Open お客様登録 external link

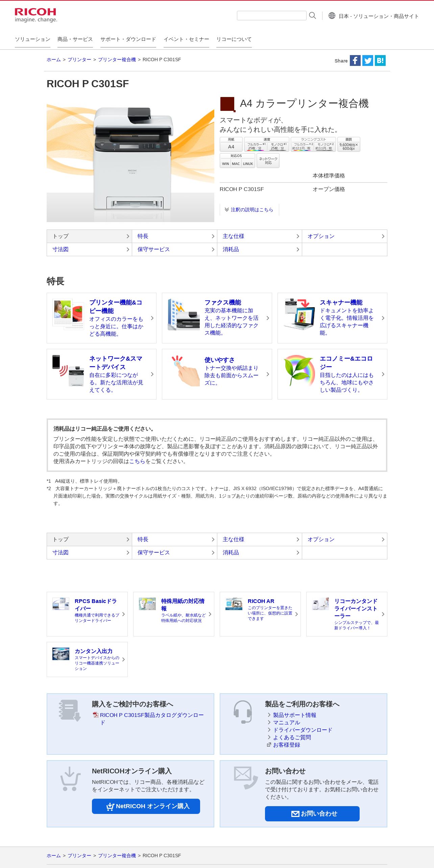click(286, 745)
